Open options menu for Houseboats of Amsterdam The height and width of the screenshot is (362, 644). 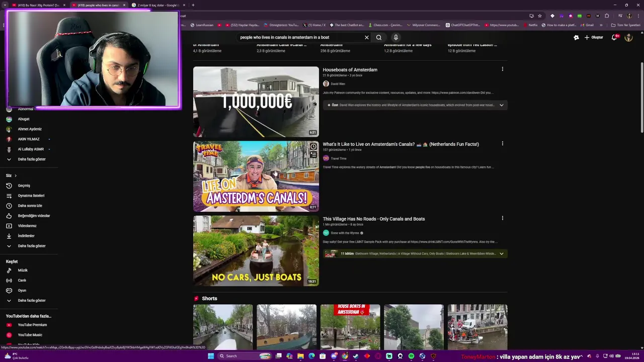pos(502,69)
